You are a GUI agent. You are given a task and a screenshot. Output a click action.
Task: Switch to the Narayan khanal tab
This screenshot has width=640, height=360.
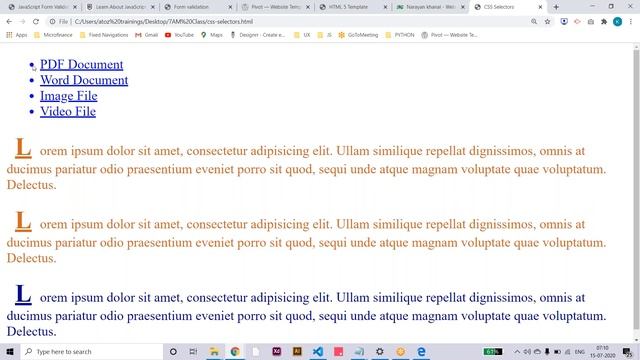click(x=431, y=7)
